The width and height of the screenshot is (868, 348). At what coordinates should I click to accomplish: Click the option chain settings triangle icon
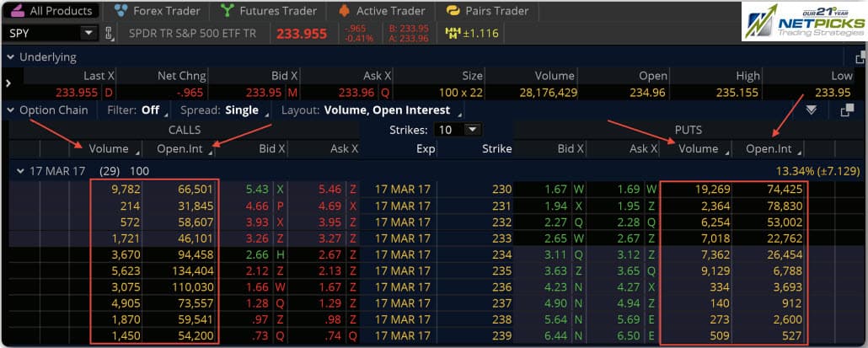coord(811,110)
